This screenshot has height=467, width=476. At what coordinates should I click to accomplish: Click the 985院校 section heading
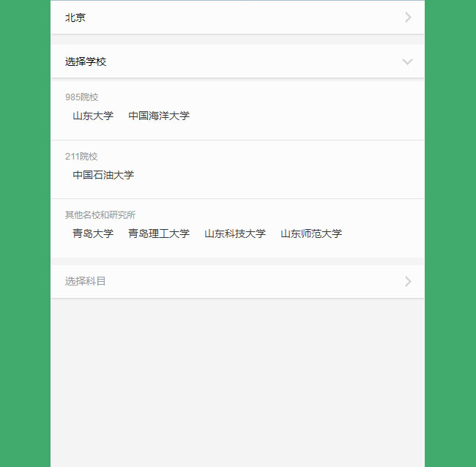(81, 97)
